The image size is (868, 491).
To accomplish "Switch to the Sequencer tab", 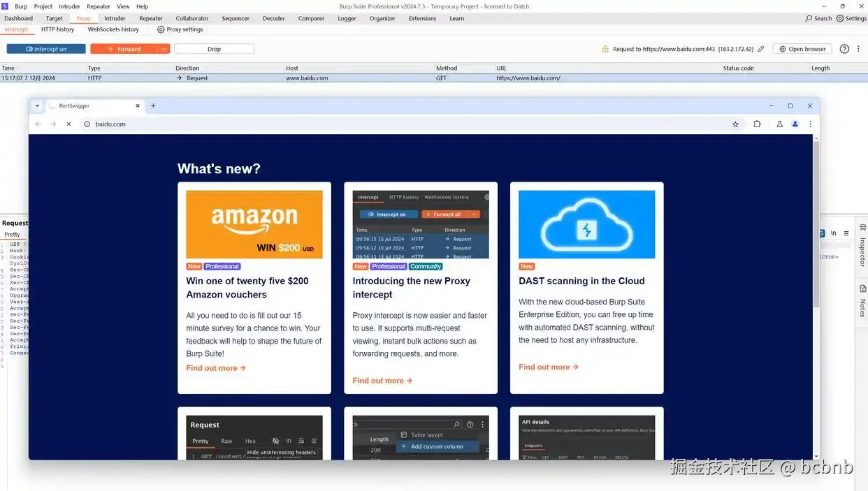I will [236, 18].
